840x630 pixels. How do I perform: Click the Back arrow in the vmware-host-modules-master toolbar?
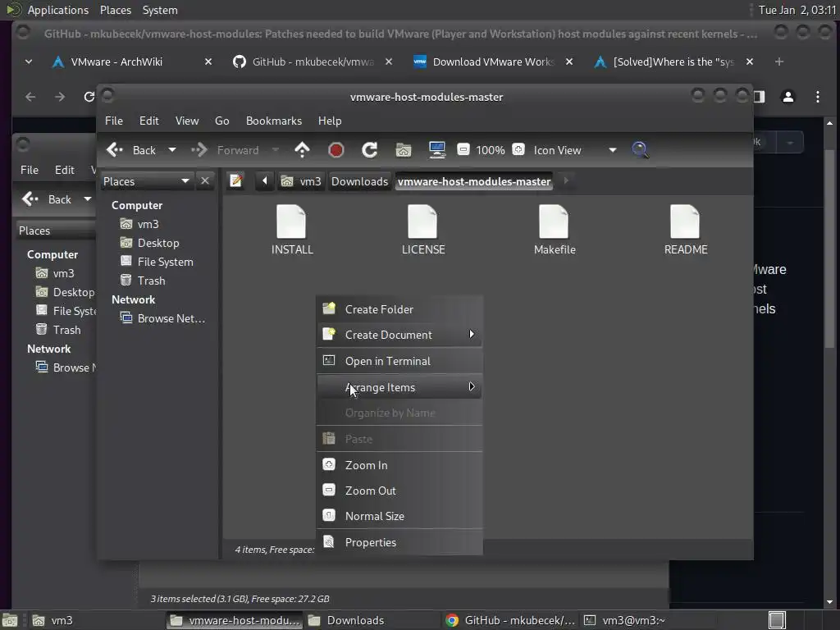point(115,150)
